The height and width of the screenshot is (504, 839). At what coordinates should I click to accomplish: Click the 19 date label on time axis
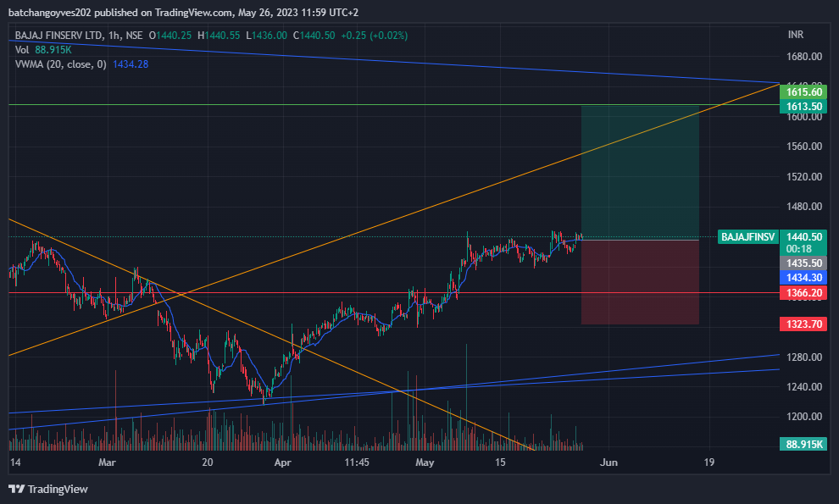(709, 462)
